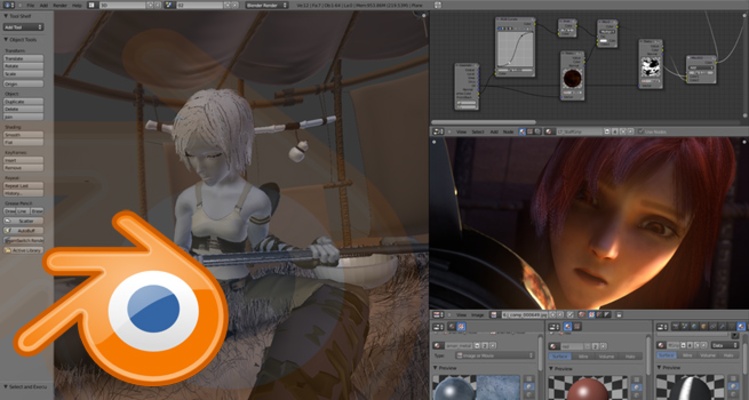This screenshot has width=749, height=400.
Task: Open the Help menu
Action: [76, 5]
